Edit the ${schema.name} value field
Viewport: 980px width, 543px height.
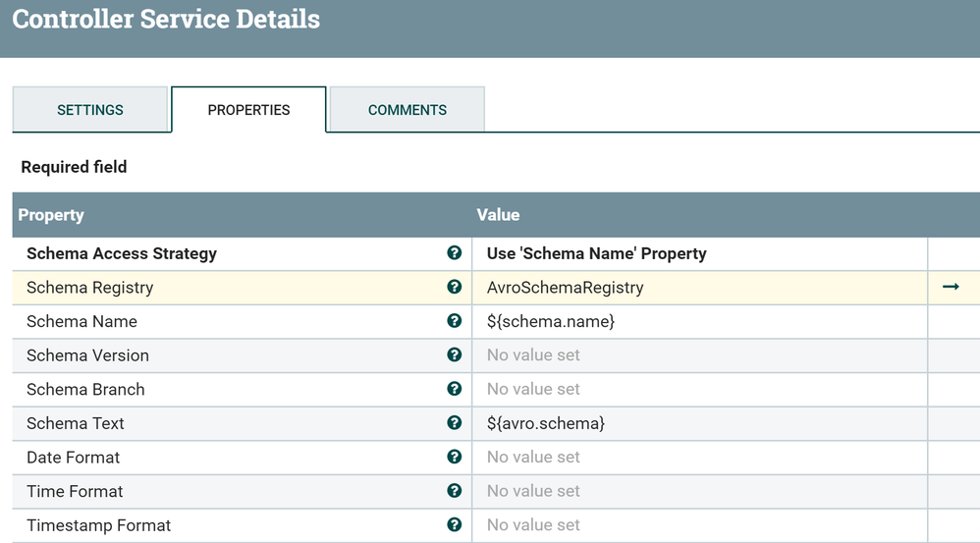[697, 321]
